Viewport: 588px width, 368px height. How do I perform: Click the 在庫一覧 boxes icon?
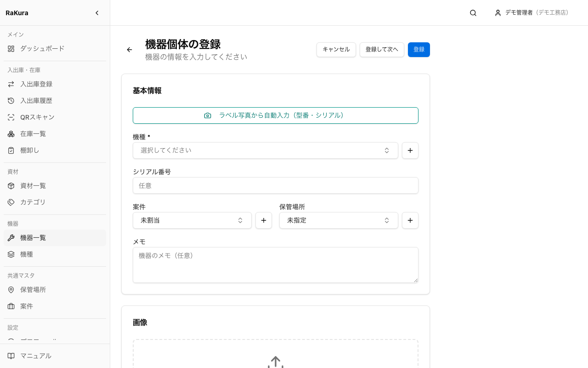pos(11,134)
